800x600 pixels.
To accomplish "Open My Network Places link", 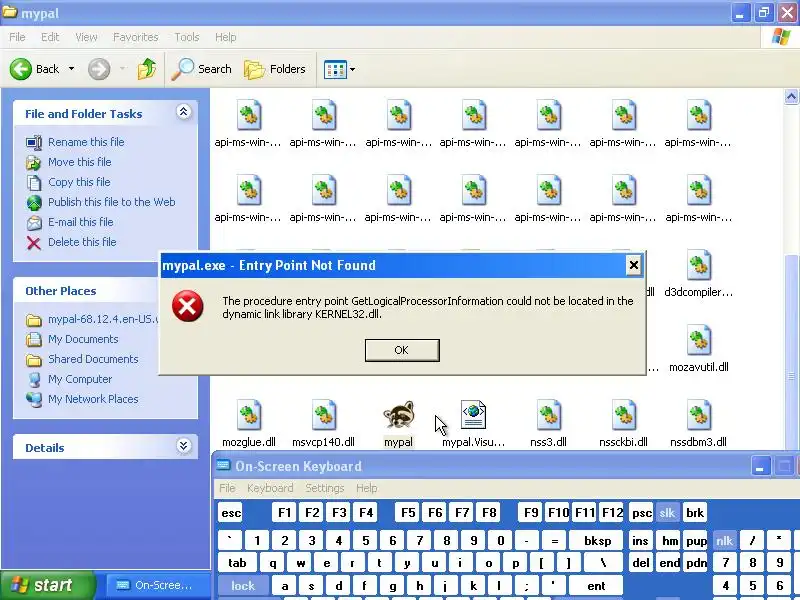I will click(93, 399).
